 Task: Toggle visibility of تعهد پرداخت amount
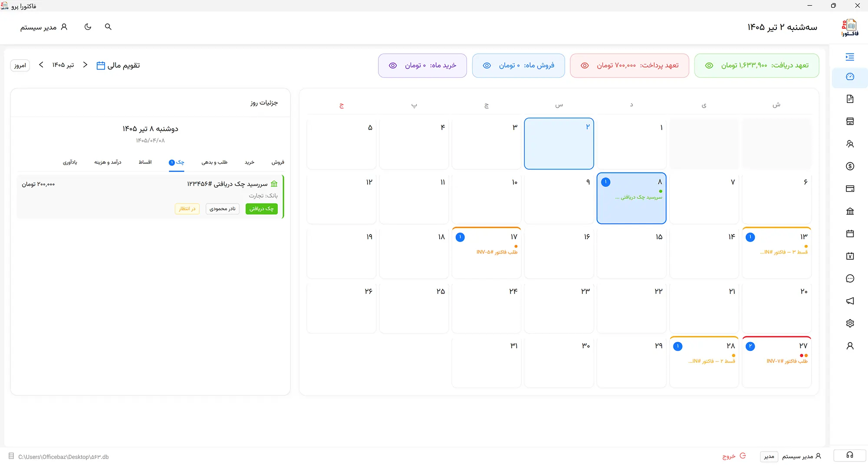585,66
